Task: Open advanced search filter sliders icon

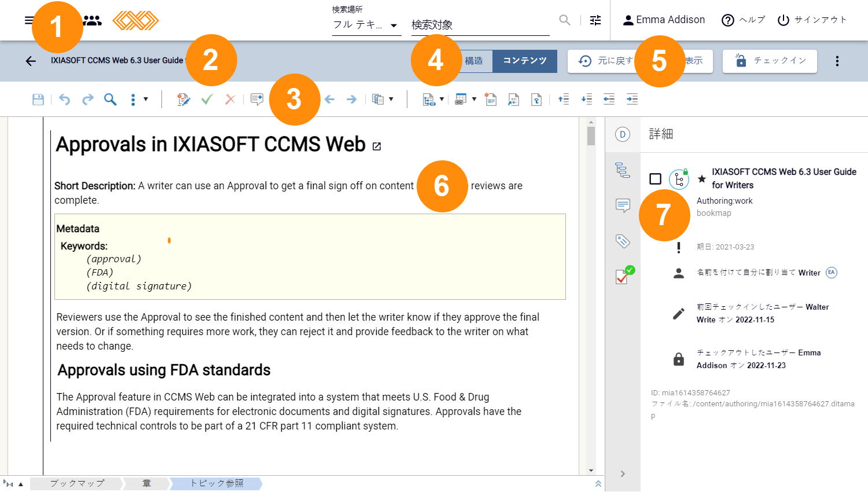Action: pyautogui.click(x=595, y=20)
